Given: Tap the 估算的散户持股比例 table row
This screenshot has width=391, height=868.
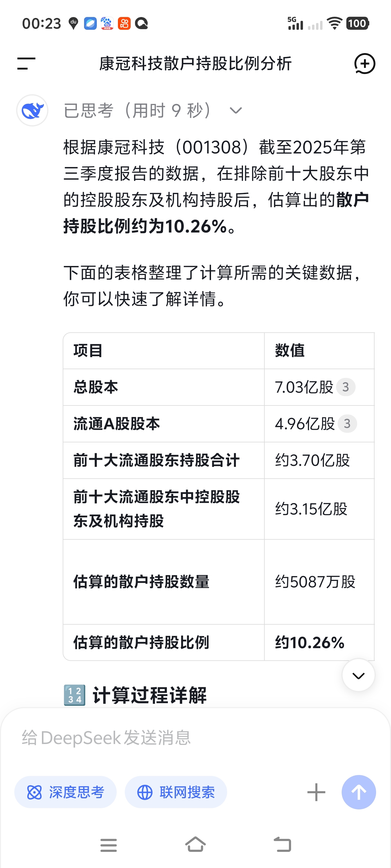Looking at the screenshot, I should (218, 642).
